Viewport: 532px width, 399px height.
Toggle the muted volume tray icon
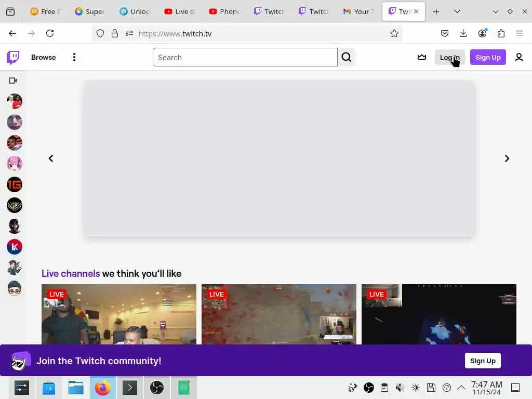click(x=400, y=388)
